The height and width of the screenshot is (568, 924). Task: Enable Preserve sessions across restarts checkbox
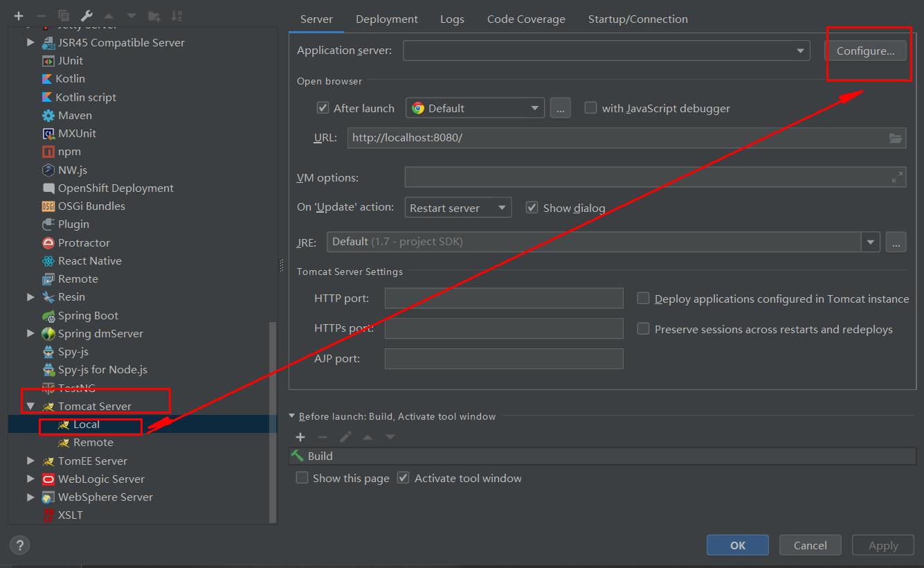pyautogui.click(x=643, y=329)
